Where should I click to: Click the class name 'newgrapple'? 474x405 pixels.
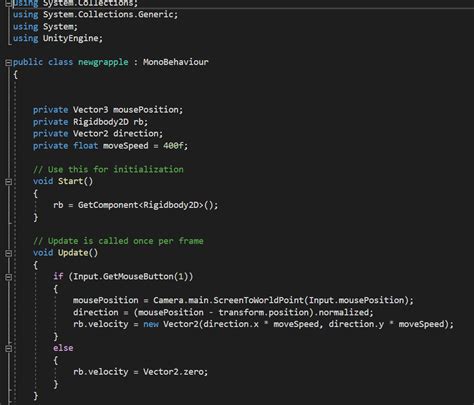coord(103,62)
